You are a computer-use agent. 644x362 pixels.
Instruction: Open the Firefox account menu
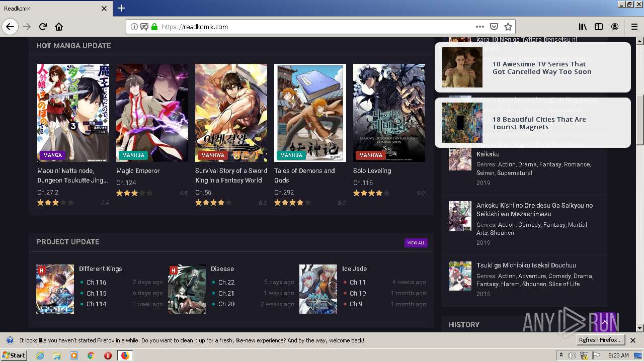(615, 27)
